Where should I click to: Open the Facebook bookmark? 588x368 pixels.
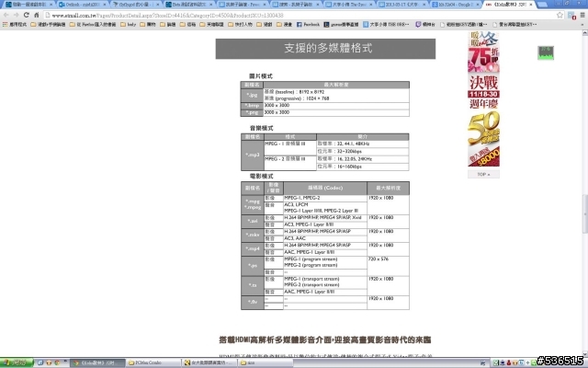pos(308,25)
